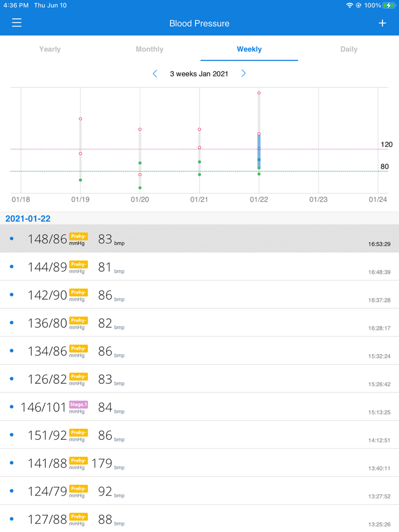Select the 144/89 reading row
Screen dimensions: 399x532
199,267
